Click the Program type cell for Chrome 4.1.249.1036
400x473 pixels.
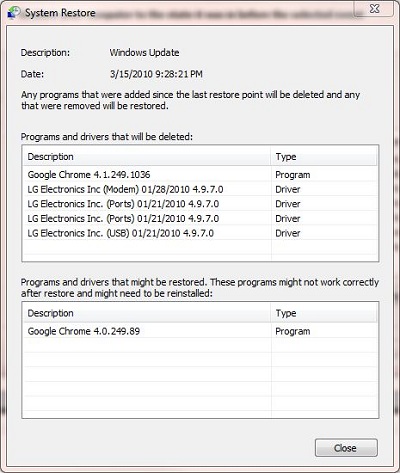click(x=293, y=175)
